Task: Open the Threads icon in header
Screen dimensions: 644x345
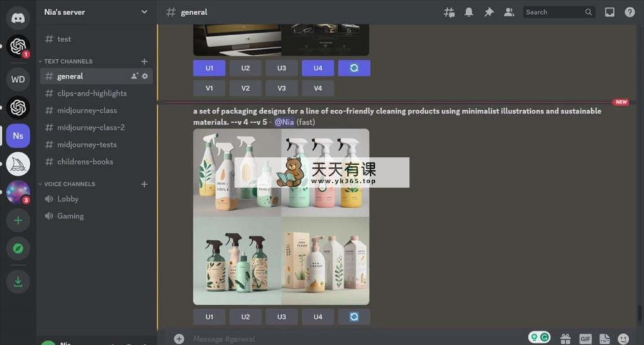Action: click(x=449, y=13)
